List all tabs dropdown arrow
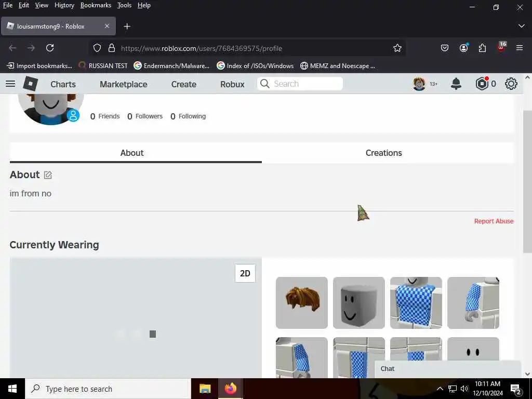The height and width of the screenshot is (399, 532). [522, 26]
